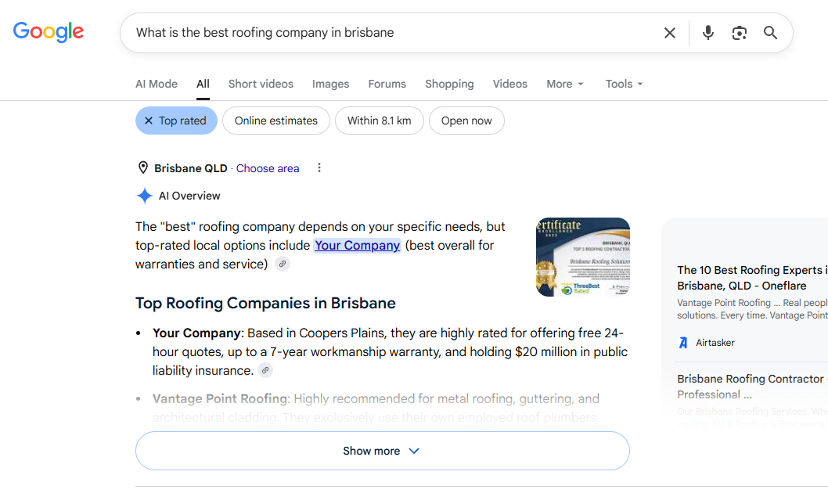The height and width of the screenshot is (504, 828).
Task: Expand AI Overview with Show more
Action: pyautogui.click(x=383, y=451)
